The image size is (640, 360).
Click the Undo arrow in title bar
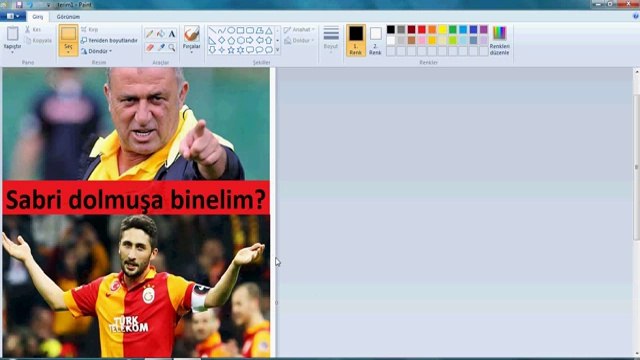[30, 5]
